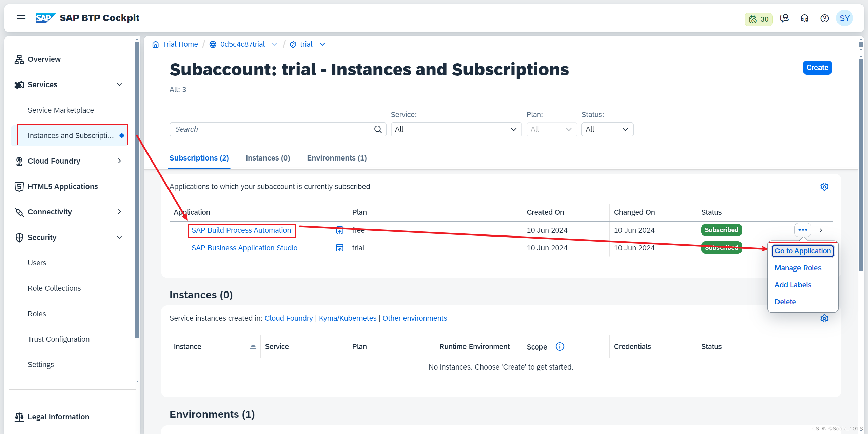Click the Changed On column header
Image resolution: width=868 pixels, height=434 pixels.
click(x=634, y=212)
